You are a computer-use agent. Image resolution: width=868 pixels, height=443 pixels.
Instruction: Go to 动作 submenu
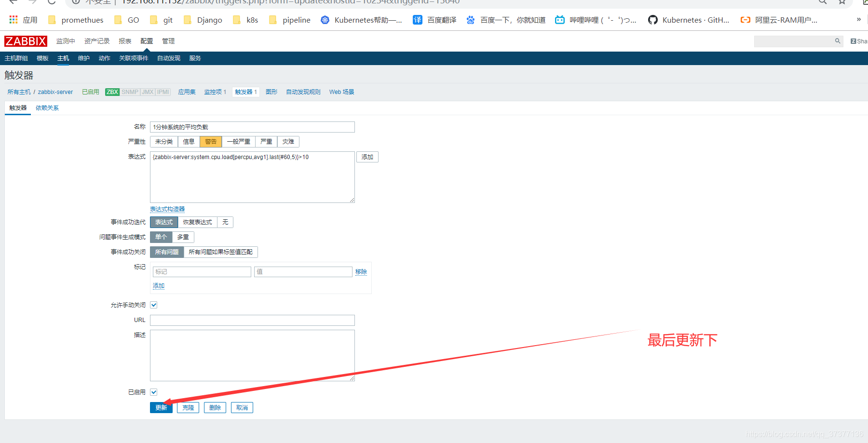point(105,58)
